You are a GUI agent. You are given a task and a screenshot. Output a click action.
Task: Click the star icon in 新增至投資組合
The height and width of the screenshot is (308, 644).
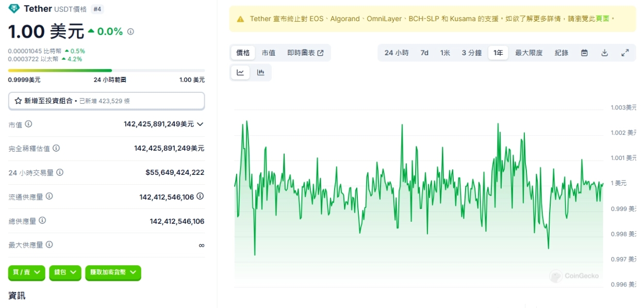click(18, 101)
